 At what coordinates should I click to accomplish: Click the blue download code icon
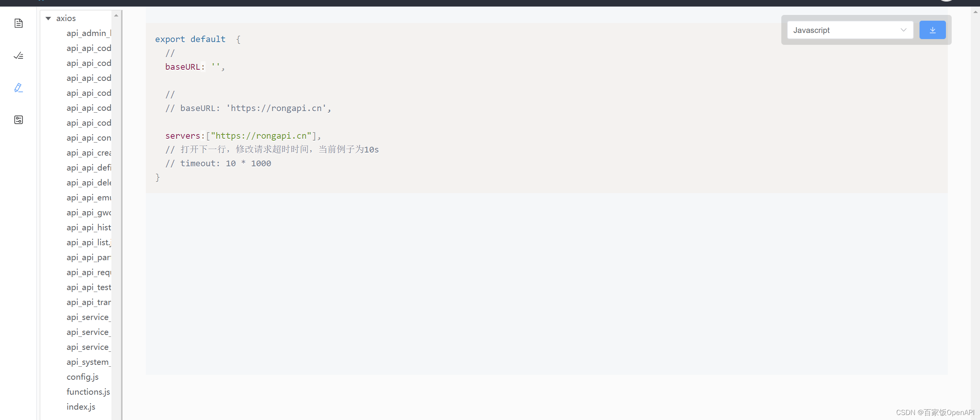point(933,30)
